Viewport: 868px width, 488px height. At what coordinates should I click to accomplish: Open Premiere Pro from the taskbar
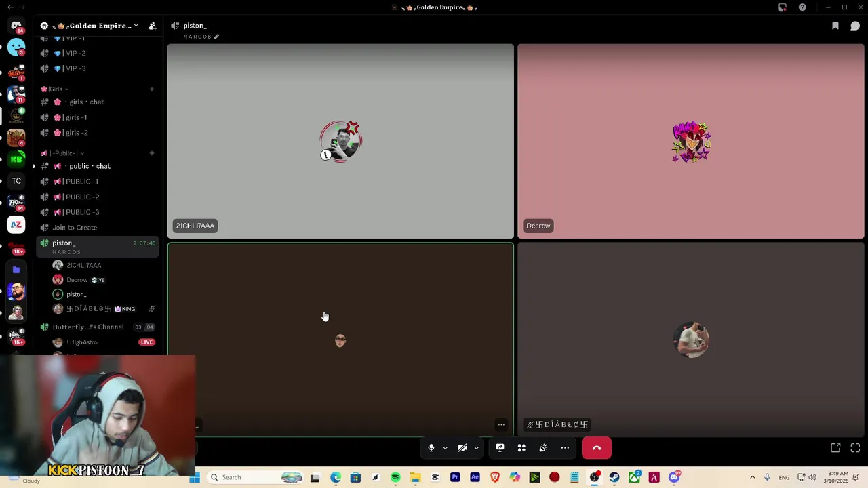click(x=455, y=477)
